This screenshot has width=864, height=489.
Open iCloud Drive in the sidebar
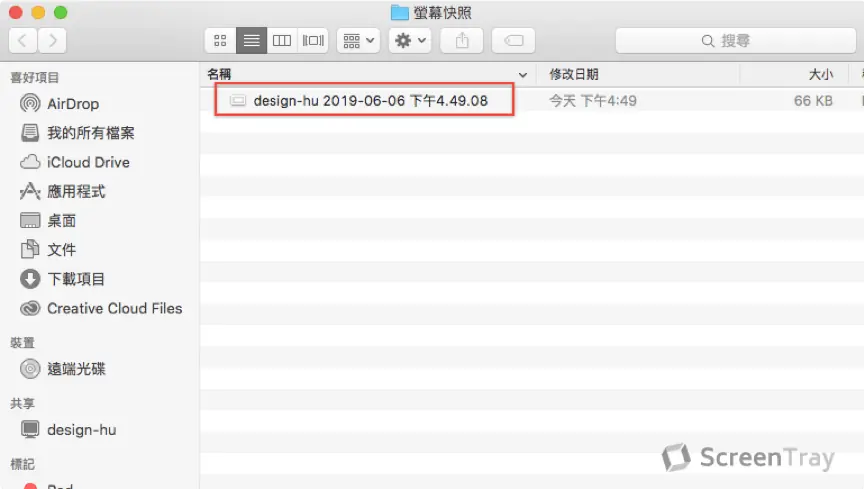(x=88, y=162)
